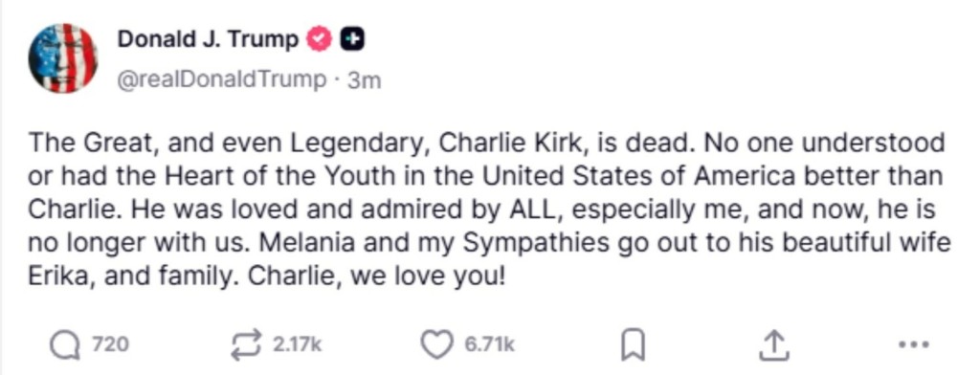
Task: Open the Donald J. Trump display name
Action: pos(208,39)
